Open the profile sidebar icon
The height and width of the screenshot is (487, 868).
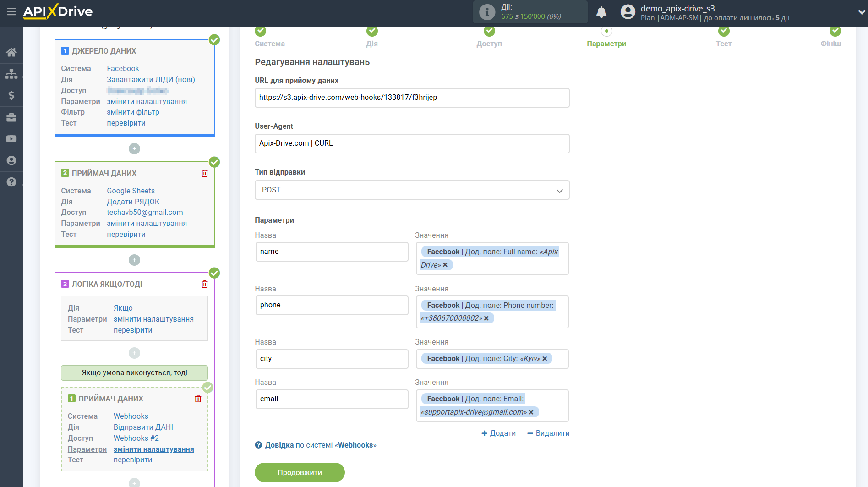click(x=11, y=160)
